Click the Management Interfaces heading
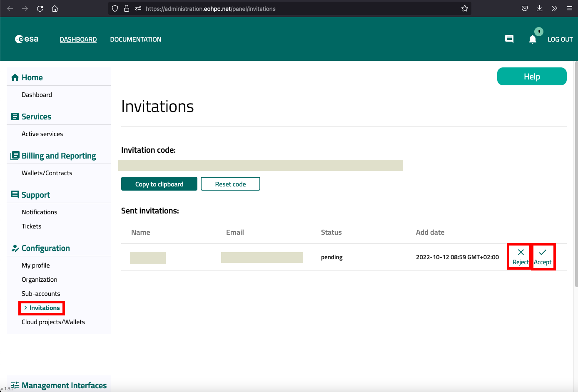The image size is (578, 392). tap(64, 385)
